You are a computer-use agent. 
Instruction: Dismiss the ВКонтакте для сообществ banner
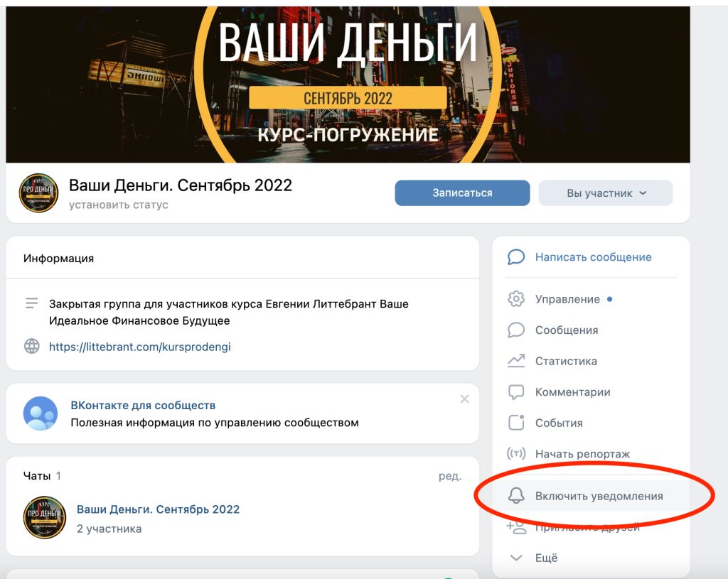[464, 399]
